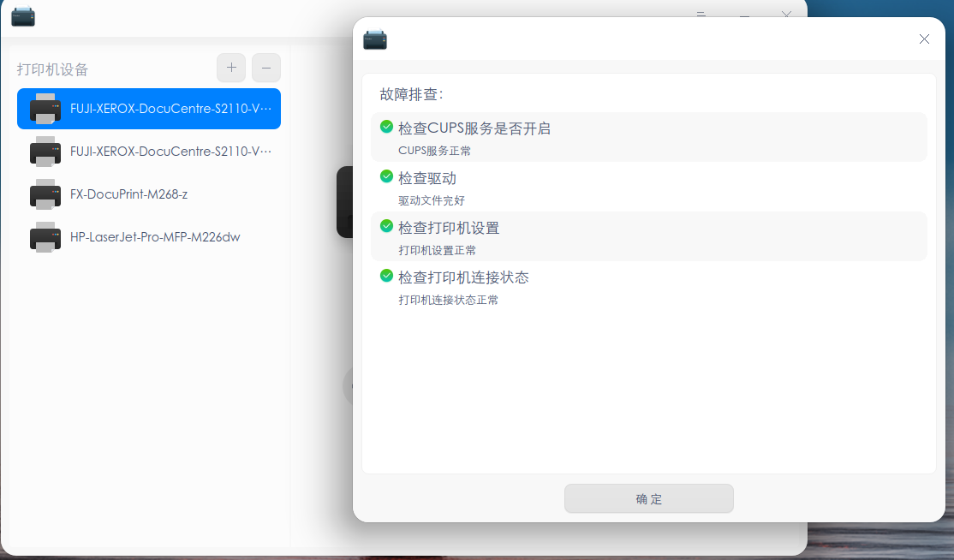Click the 检查打印机连接状态 text

click(463, 277)
